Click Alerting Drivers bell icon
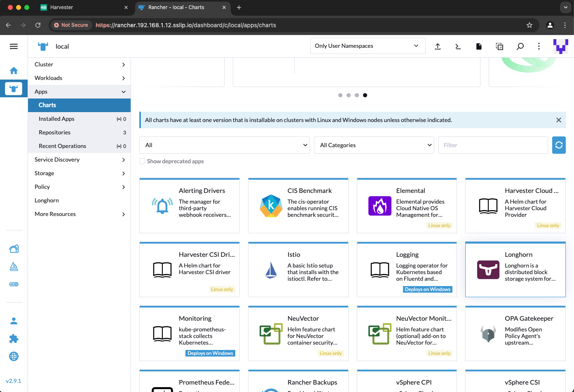Image resolution: width=574 pixels, height=392 pixels. click(x=162, y=205)
